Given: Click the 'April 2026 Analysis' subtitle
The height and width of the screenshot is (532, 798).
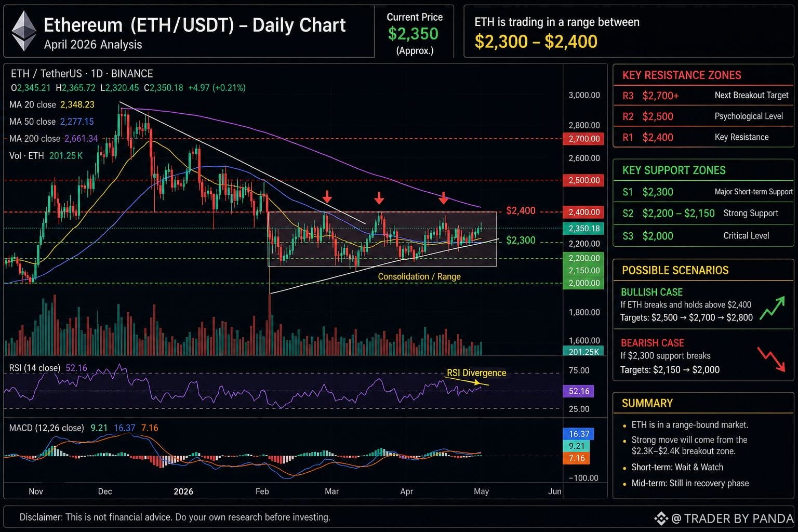Looking at the screenshot, I should point(93,45).
